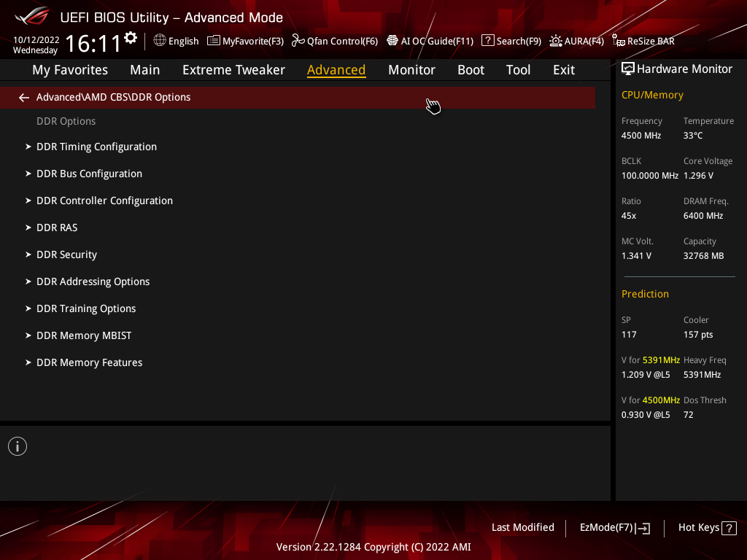Switch to Main tab
Image resolution: width=747 pixels, height=560 pixels.
point(145,70)
